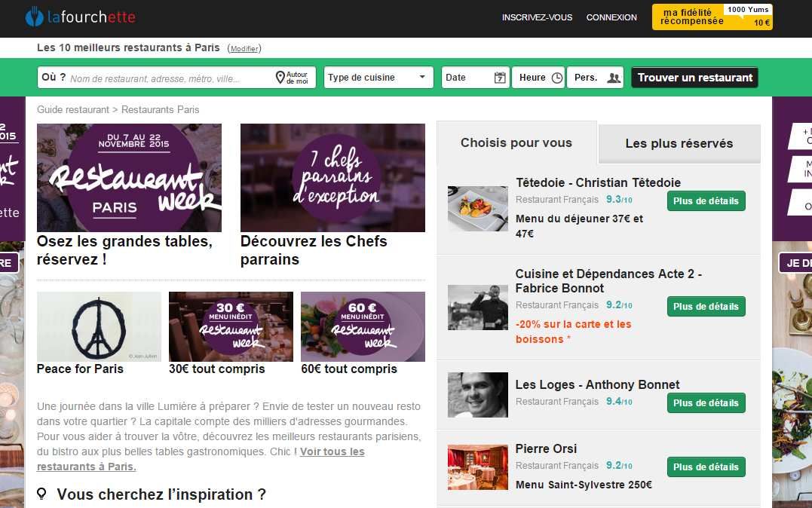
Task: Open the Pers. guest count selector
Action: pos(596,77)
